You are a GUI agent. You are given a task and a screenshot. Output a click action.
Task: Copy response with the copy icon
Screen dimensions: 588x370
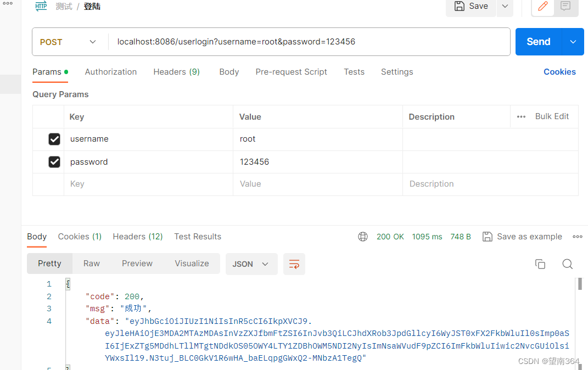coord(540,264)
